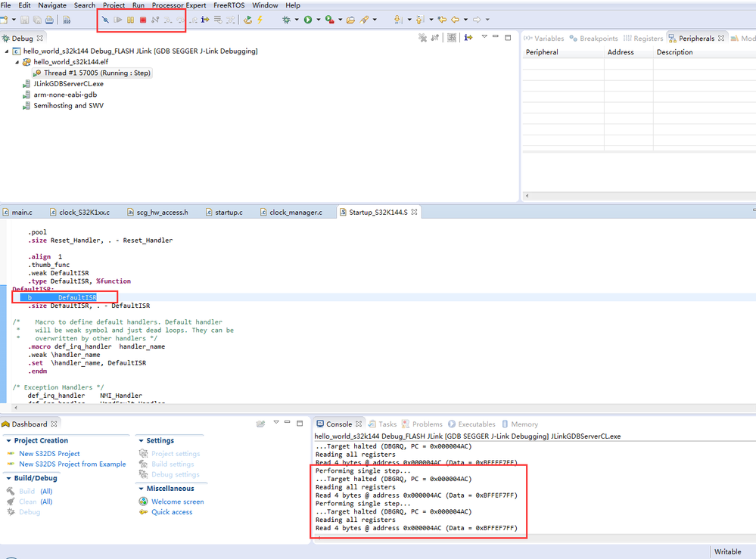Open the Processor Expert menu
The height and width of the screenshot is (559, 756).
[179, 5]
